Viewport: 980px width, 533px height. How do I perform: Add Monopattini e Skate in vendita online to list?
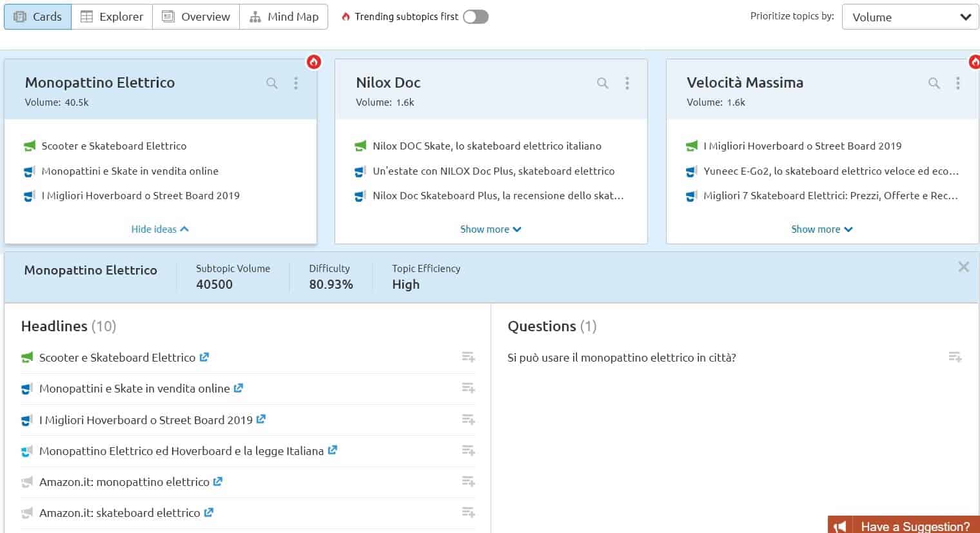pos(469,388)
